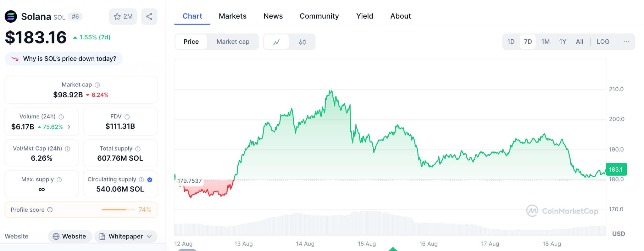This screenshot has width=644, height=251.
Task: Click the 6.26% Vol/Mkt Cap value
Action: point(42,158)
